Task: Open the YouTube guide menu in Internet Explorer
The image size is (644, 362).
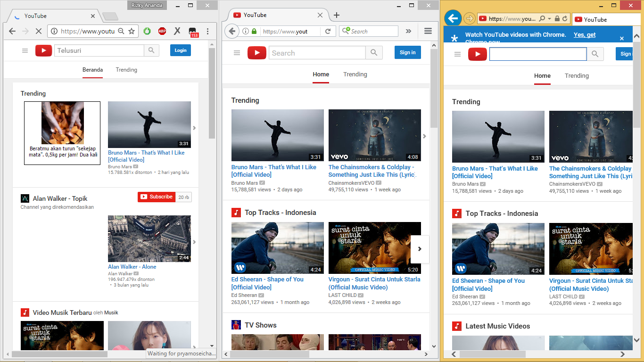Action: 457,54
